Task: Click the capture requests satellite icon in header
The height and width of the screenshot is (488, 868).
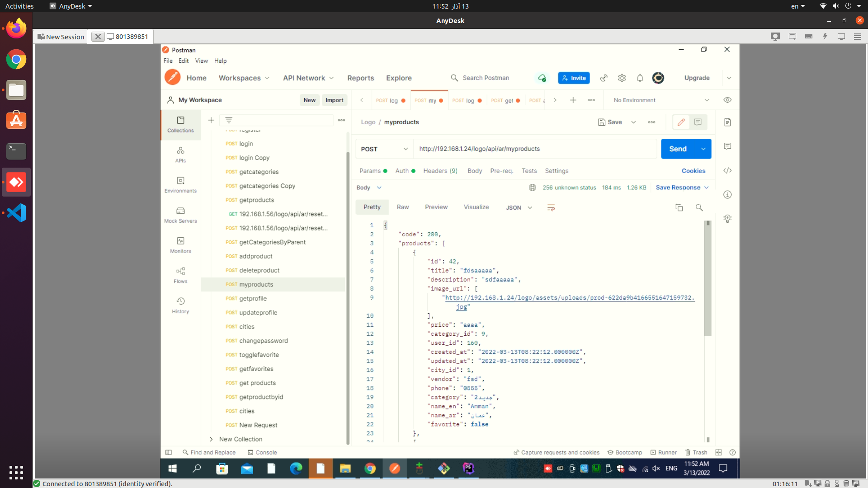Action: [604, 78]
